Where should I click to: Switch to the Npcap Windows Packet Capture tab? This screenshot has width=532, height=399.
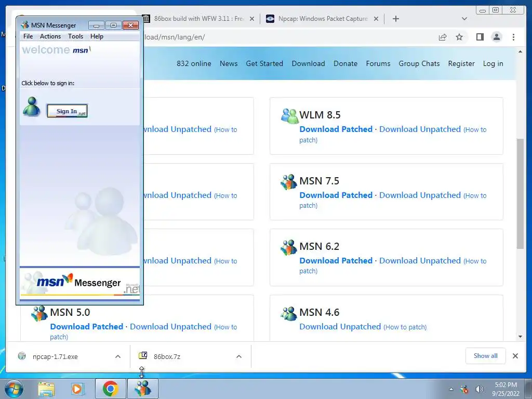tap(322, 19)
